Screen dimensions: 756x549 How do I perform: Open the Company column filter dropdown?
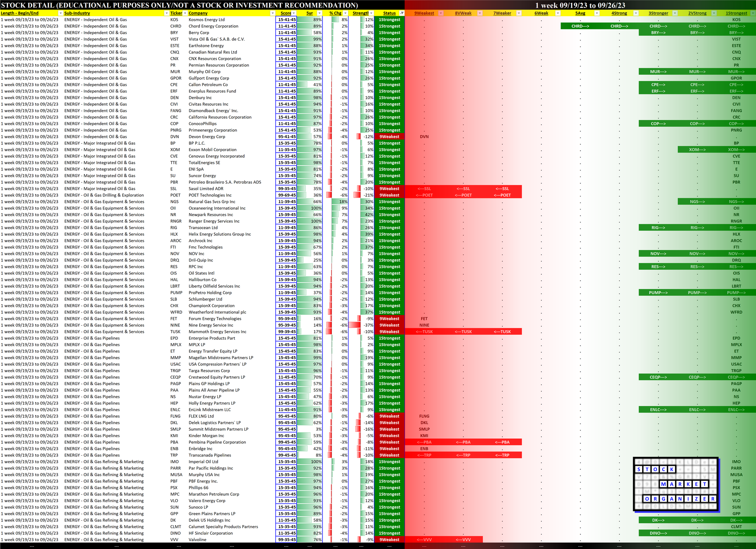click(x=273, y=13)
